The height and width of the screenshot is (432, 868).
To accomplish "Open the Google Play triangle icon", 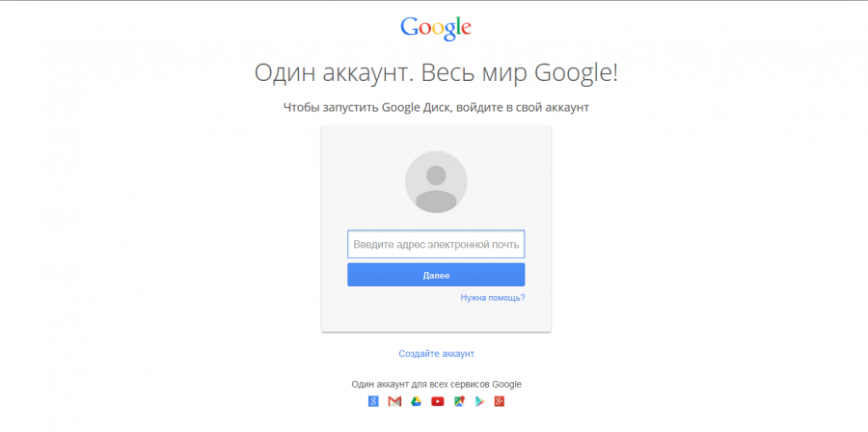I will pos(479,401).
